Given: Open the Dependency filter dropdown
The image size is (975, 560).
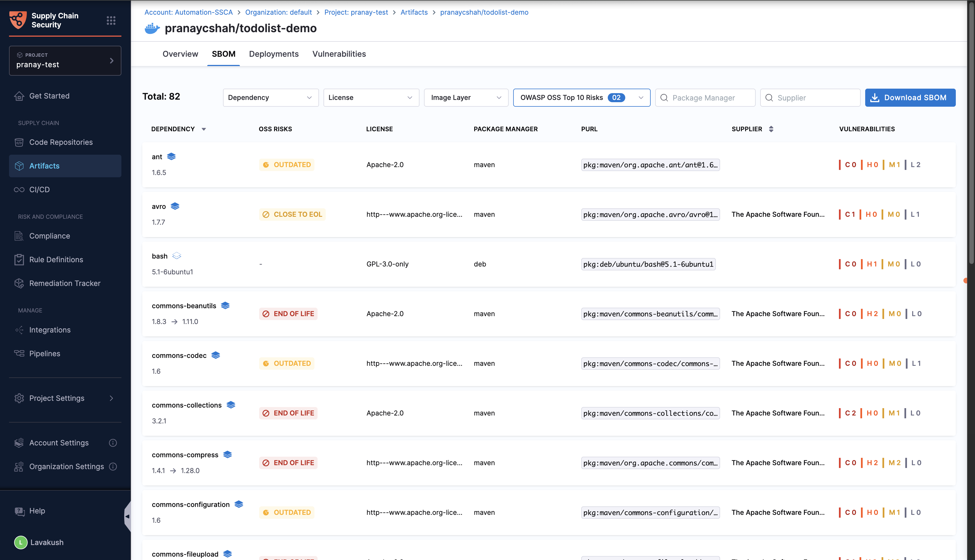Looking at the screenshot, I should point(270,98).
